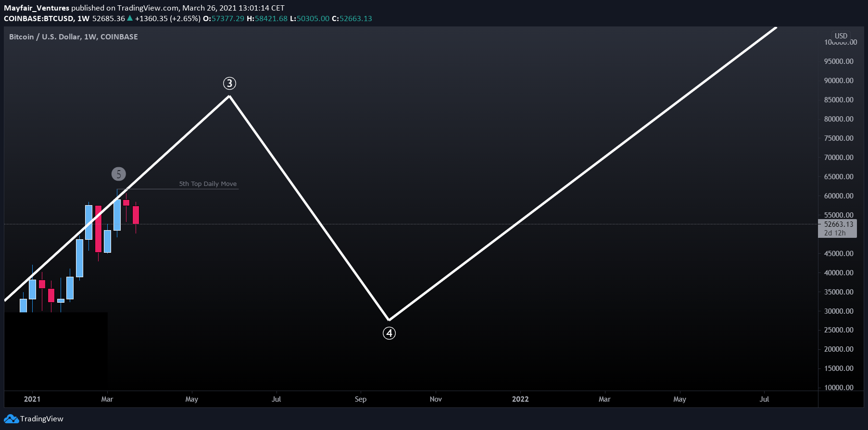868x430 pixels.
Task: Click the USD currency label
Action: coord(841,36)
